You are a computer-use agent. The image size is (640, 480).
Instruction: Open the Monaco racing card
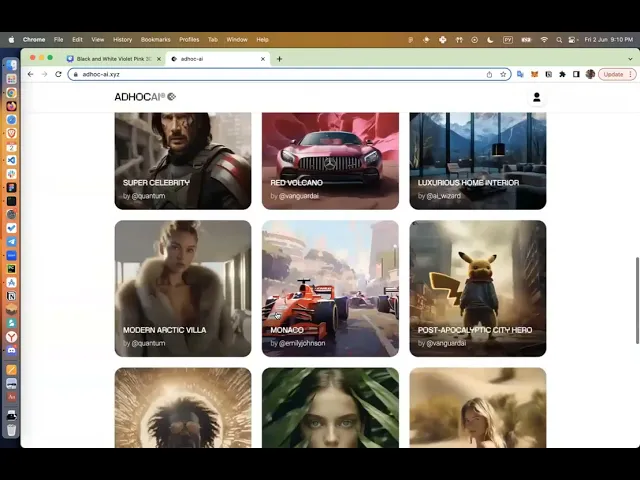330,289
